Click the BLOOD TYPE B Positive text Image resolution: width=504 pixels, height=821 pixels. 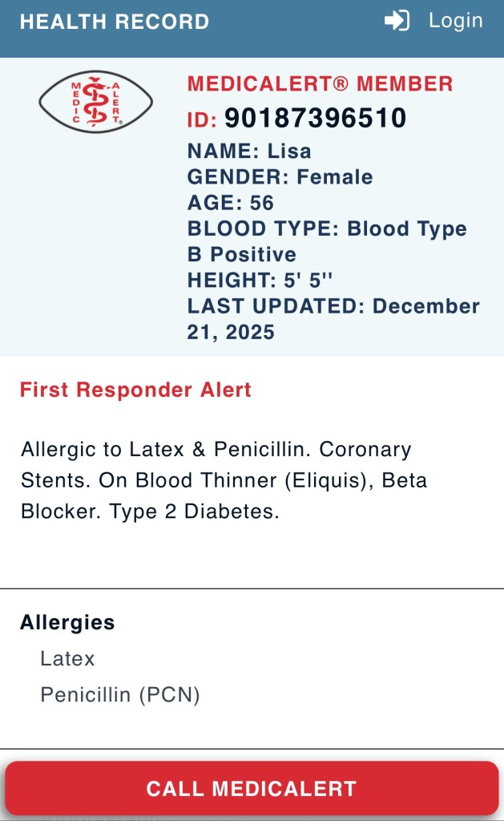click(x=326, y=241)
